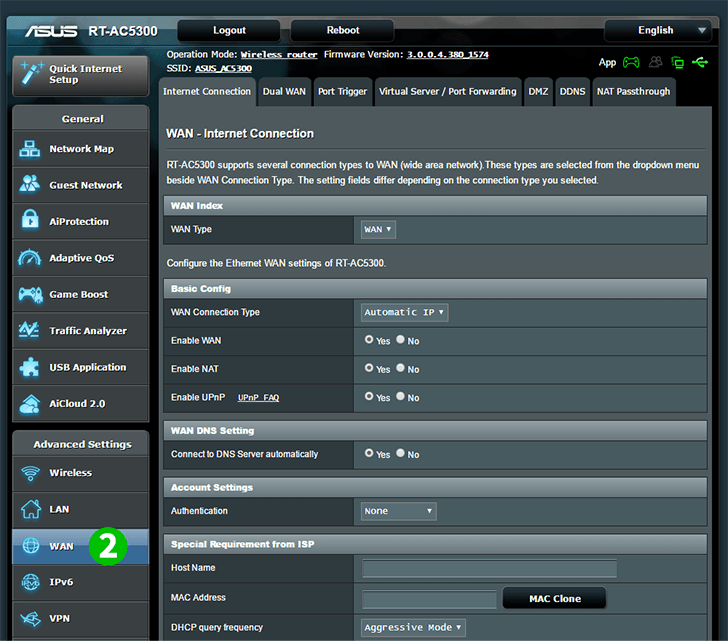Click the WAN globe icon
This screenshot has width=728, height=641.
[31, 545]
